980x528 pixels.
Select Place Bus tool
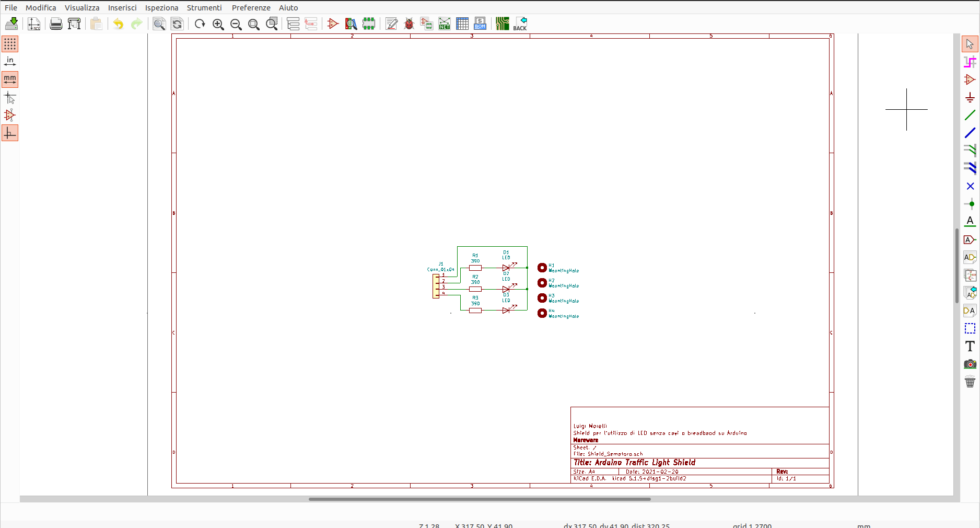pos(970,133)
